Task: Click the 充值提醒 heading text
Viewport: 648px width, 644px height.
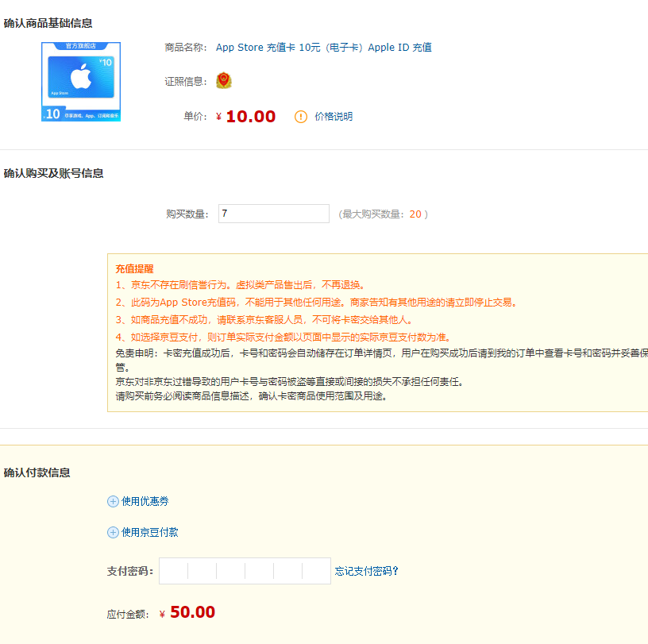Action: pos(135,269)
